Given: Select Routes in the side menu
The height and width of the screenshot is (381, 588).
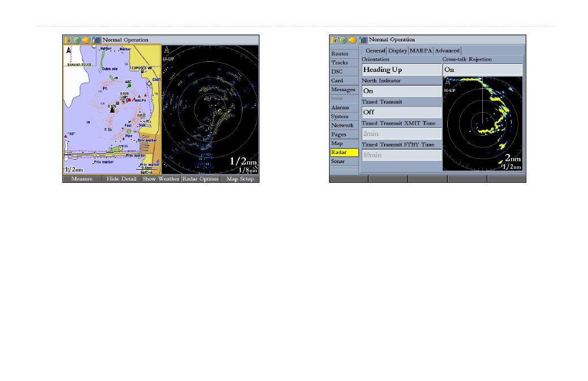Looking at the screenshot, I should (344, 54).
